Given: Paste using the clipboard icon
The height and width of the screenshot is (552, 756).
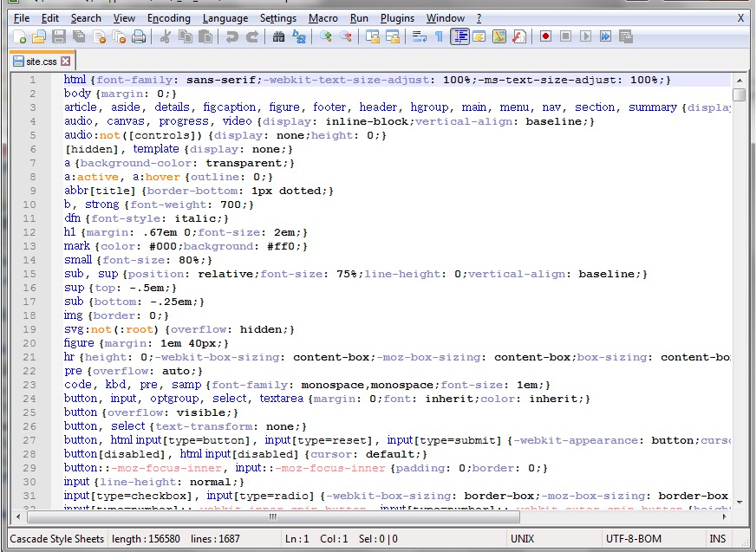Looking at the screenshot, I should [x=205, y=36].
